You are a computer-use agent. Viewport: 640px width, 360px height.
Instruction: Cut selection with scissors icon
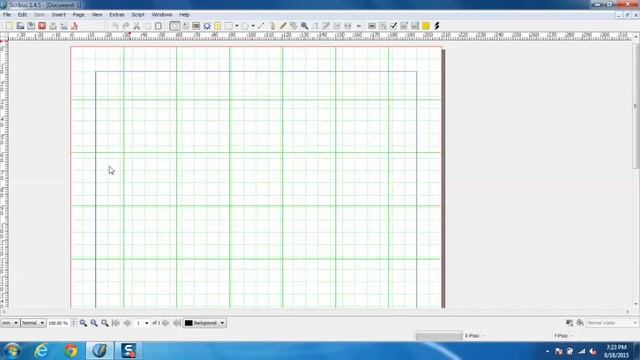click(x=137, y=26)
